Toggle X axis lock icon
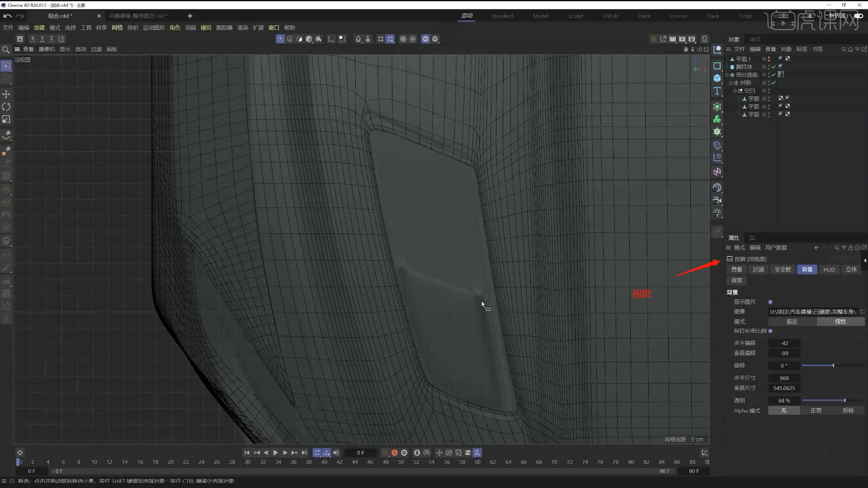This screenshot has width=868, height=488. click(x=33, y=39)
